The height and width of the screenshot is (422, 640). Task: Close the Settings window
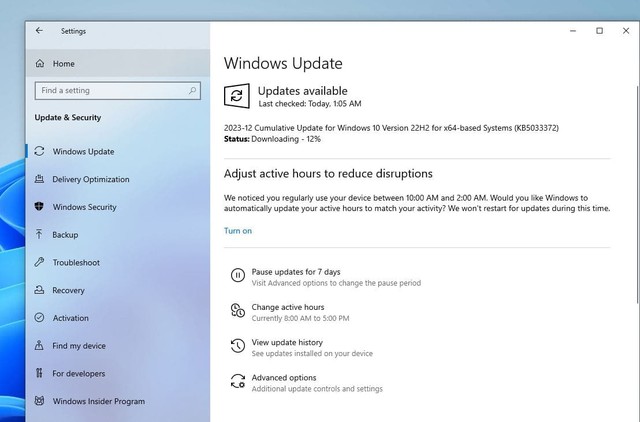pyautogui.click(x=626, y=31)
